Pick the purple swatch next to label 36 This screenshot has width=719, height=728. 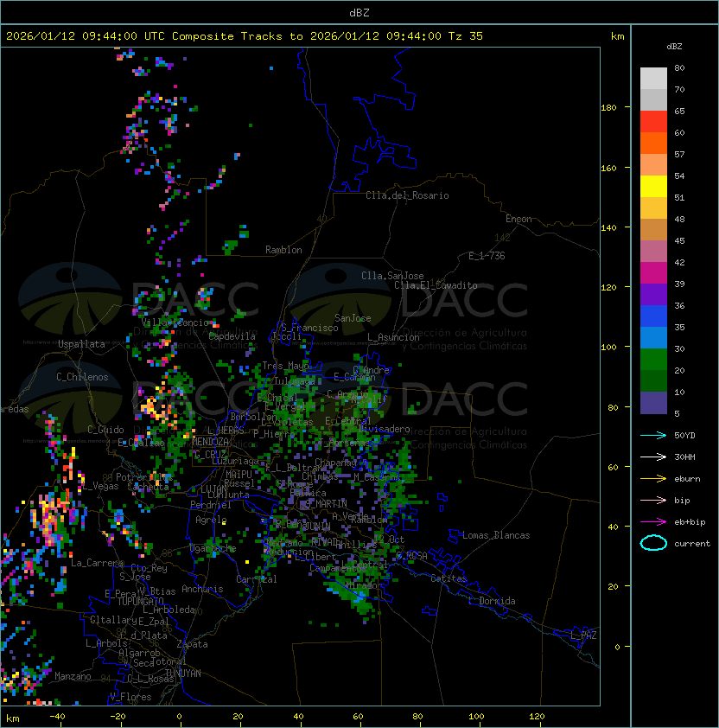[653, 294]
